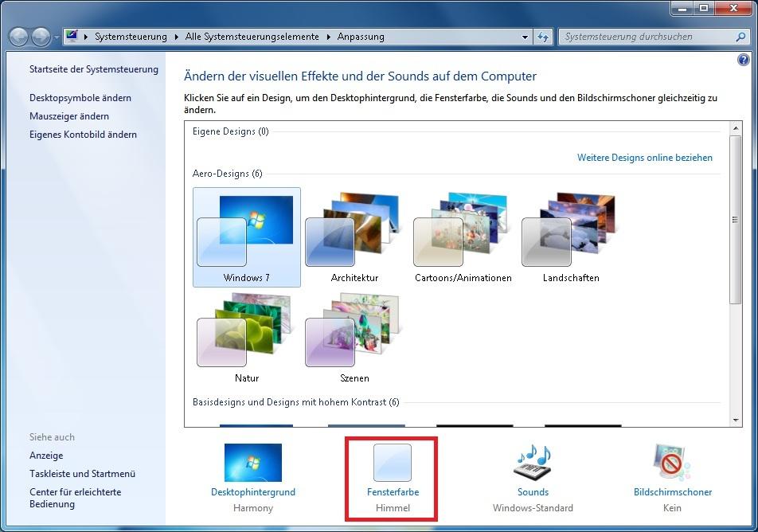
Task: Click the search magnifier icon
Action: coord(740,37)
